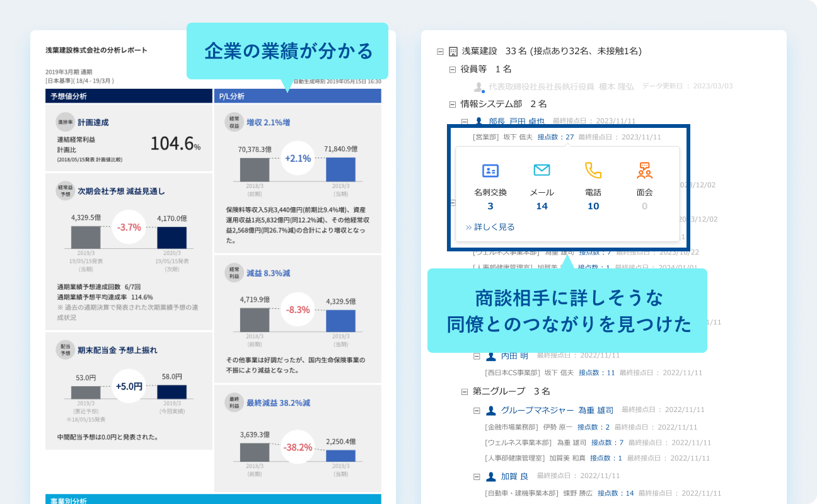Collapse the 第二グループ node
Screen dimensions: 817x504
click(465, 392)
